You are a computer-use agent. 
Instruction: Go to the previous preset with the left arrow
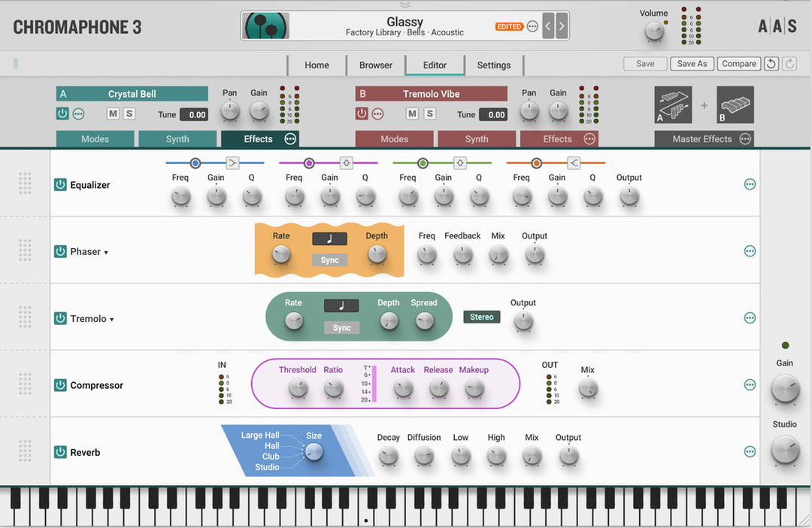coord(548,26)
